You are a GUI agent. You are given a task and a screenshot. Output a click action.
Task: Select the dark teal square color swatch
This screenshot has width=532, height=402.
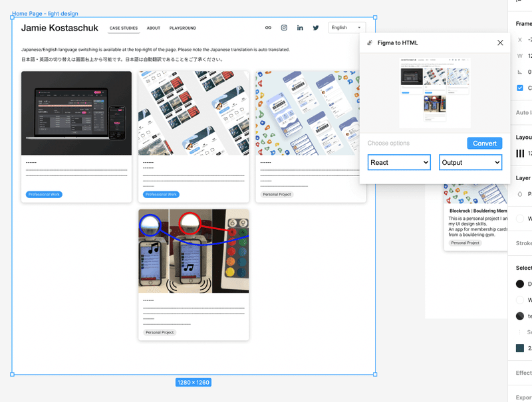(x=520, y=348)
